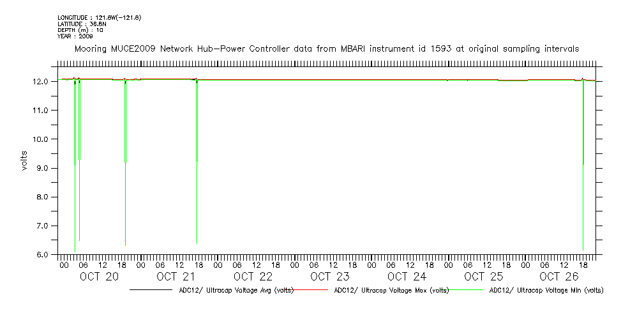Select the LONGITUDE metadata line

point(99,17)
